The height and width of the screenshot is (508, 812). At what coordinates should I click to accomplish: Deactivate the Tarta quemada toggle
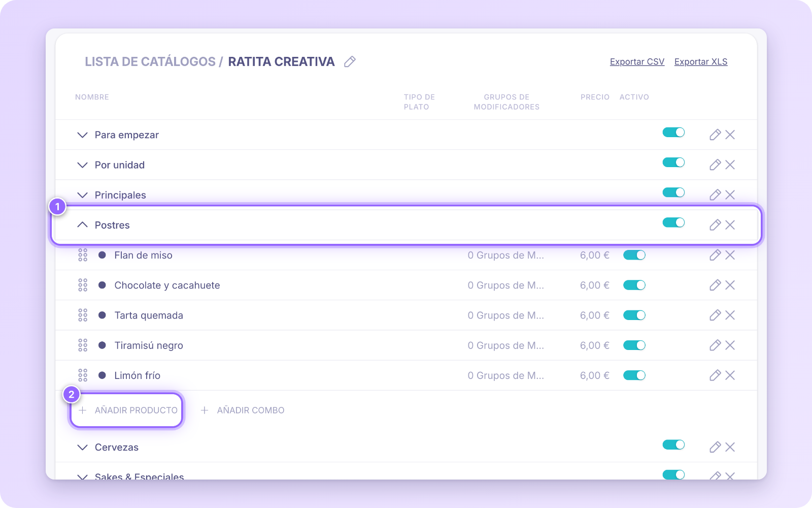(x=634, y=315)
